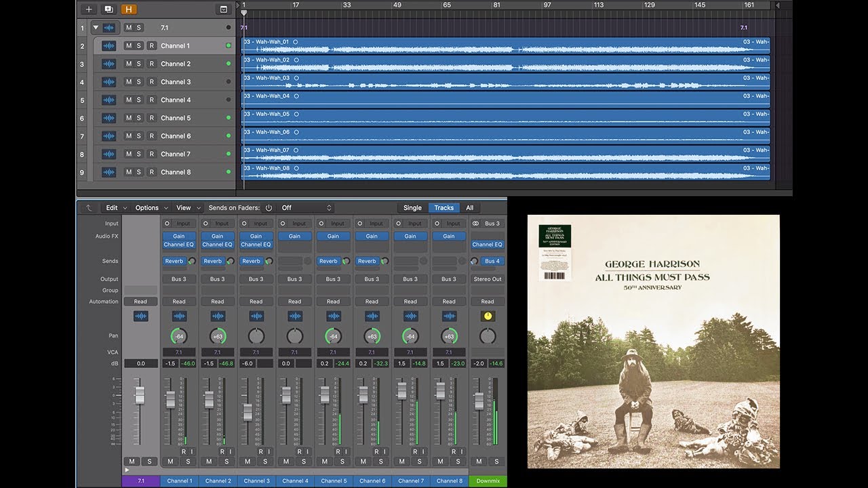Open the mixer Options menu
This screenshot has height=488, width=868.
[151, 208]
